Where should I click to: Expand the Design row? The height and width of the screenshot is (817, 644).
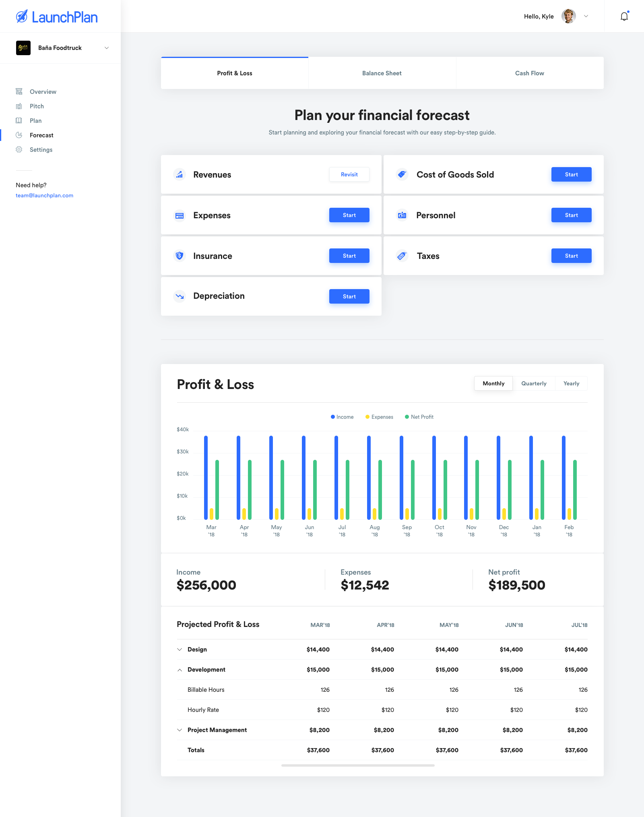(x=180, y=649)
